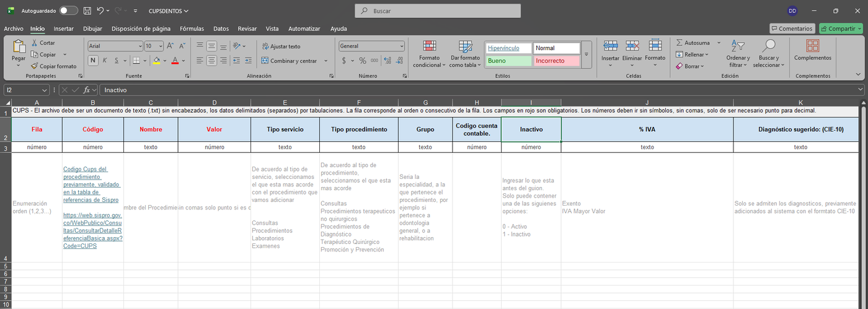
Task: Toggle underline (S) formatting
Action: [117, 60]
